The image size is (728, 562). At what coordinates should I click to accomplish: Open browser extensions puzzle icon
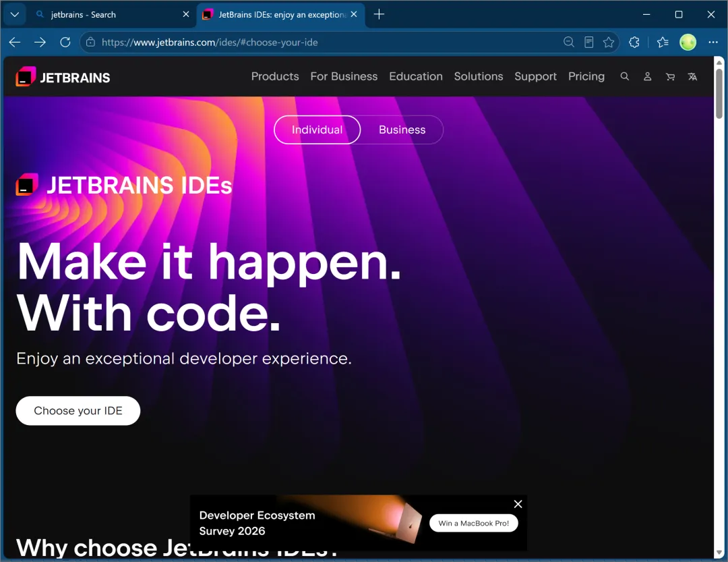(x=634, y=43)
